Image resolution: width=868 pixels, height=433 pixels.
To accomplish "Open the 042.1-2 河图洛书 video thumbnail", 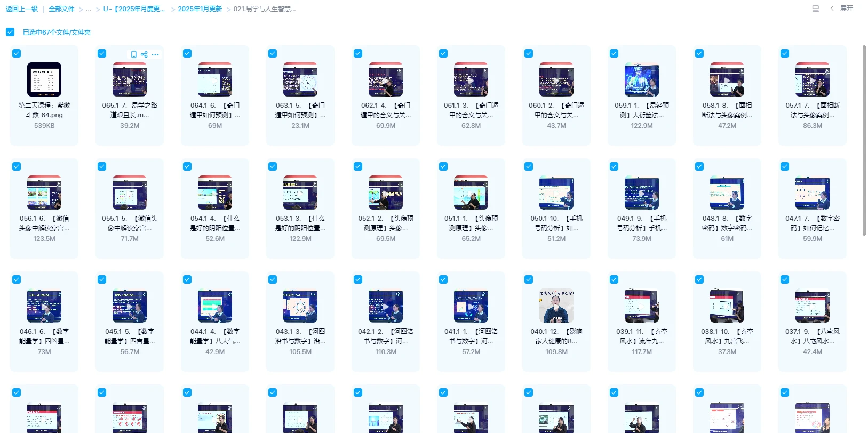I will pyautogui.click(x=386, y=306).
